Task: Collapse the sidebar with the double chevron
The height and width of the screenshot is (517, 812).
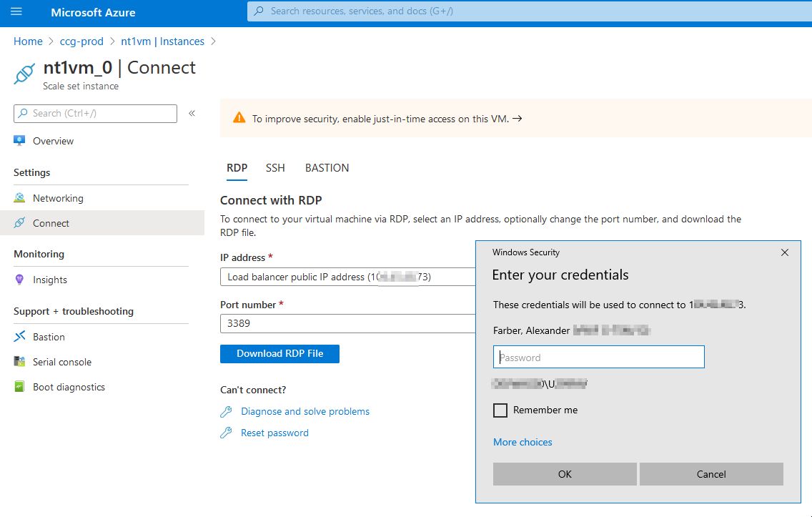Action: pos(192,114)
